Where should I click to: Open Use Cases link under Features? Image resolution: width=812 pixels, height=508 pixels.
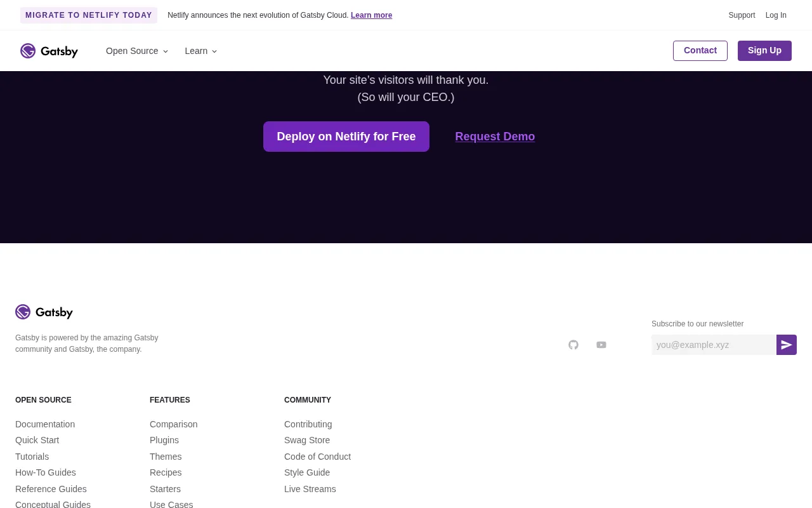(171, 504)
